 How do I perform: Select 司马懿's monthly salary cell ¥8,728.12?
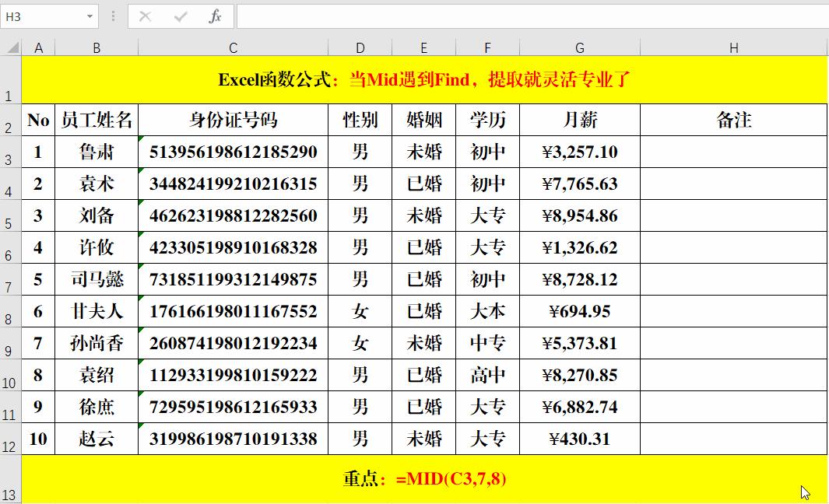pos(579,279)
